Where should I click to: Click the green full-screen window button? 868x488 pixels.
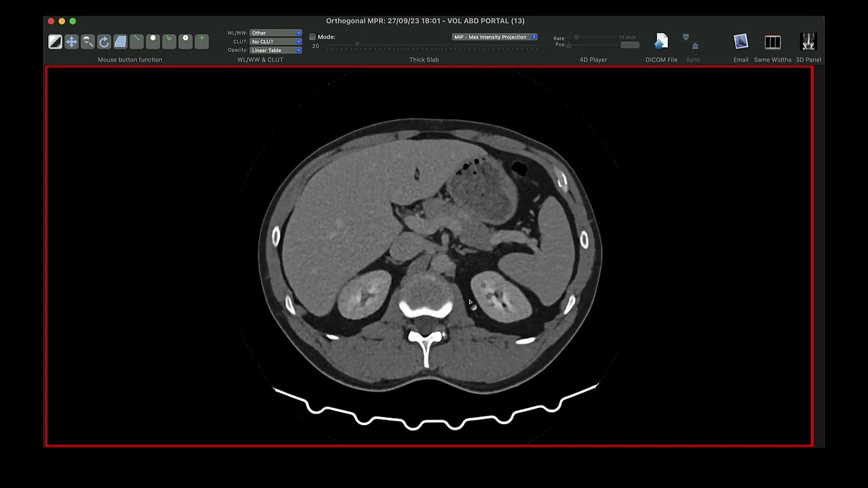(x=73, y=21)
